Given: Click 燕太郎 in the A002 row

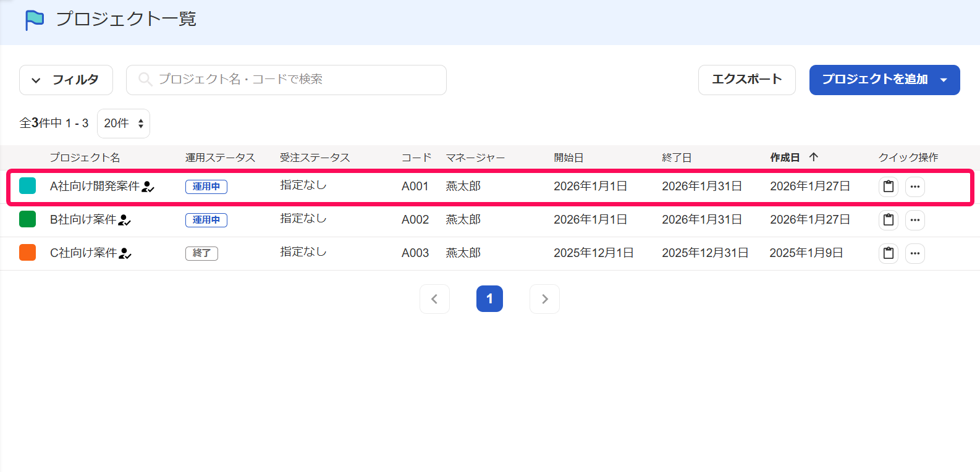Looking at the screenshot, I should coord(463,219).
